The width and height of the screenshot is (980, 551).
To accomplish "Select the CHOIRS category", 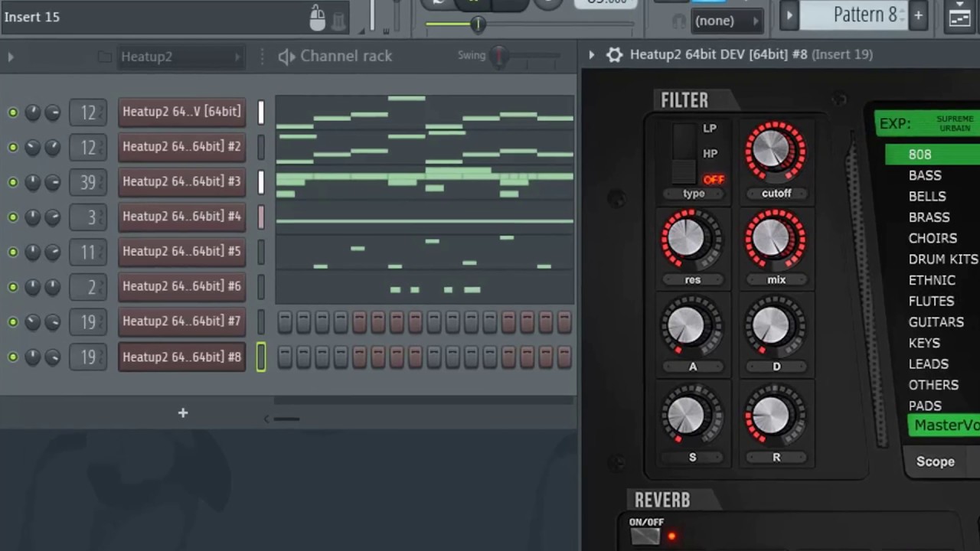I will pyautogui.click(x=933, y=238).
